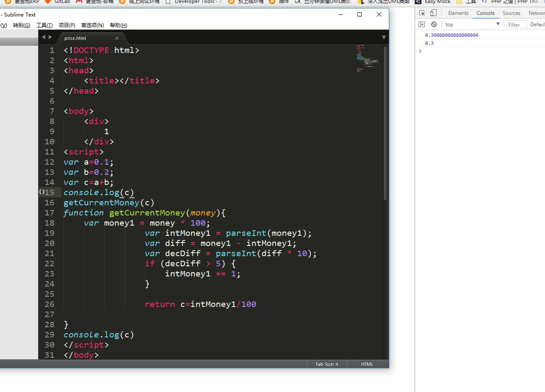The width and height of the screenshot is (545, 392).
Task: Click the getCurrentMoney(c) call line
Action: 109,203
